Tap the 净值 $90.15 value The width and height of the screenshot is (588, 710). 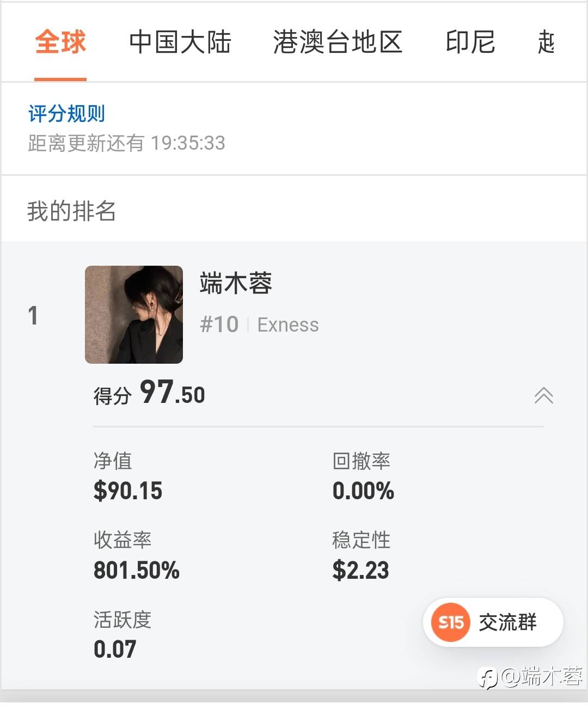[128, 491]
